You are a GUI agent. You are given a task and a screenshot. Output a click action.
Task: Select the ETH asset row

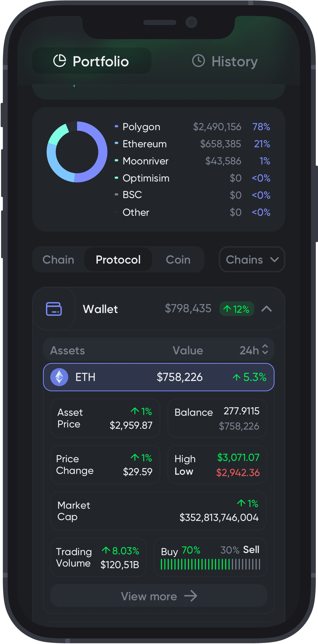(x=159, y=377)
